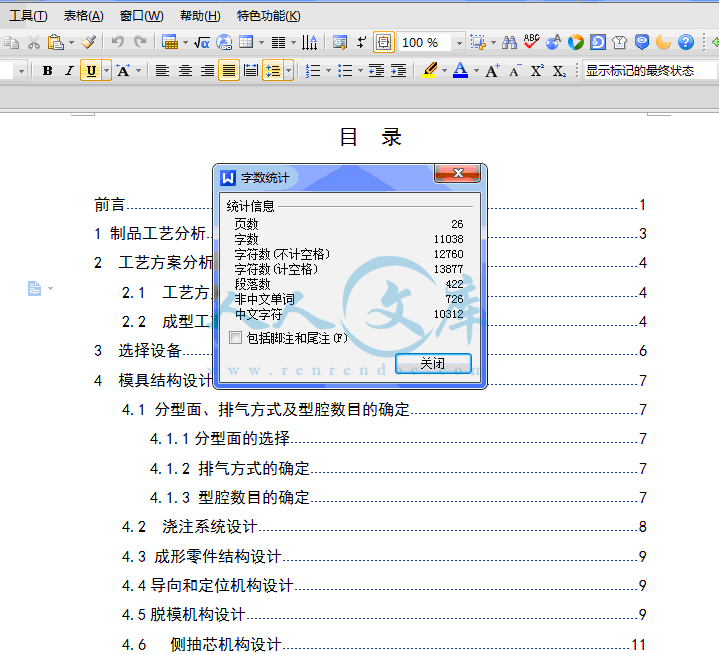Viewport: 719px width, 655px height.
Task: Open the 窗口(W) menu
Action: point(142,16)
